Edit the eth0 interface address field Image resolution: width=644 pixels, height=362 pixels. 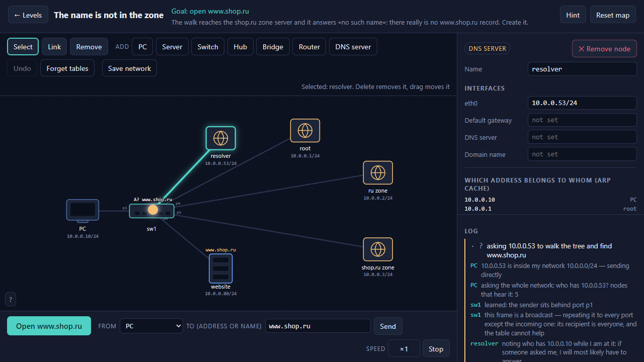582,103
